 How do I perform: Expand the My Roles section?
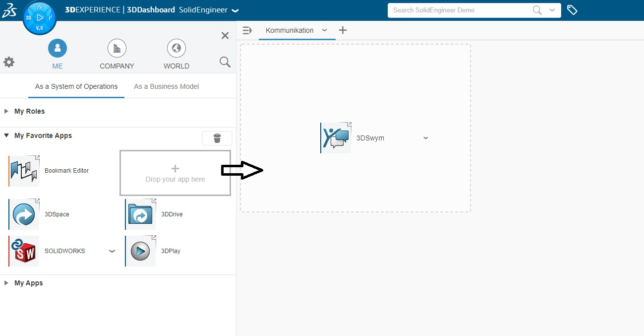6,111
